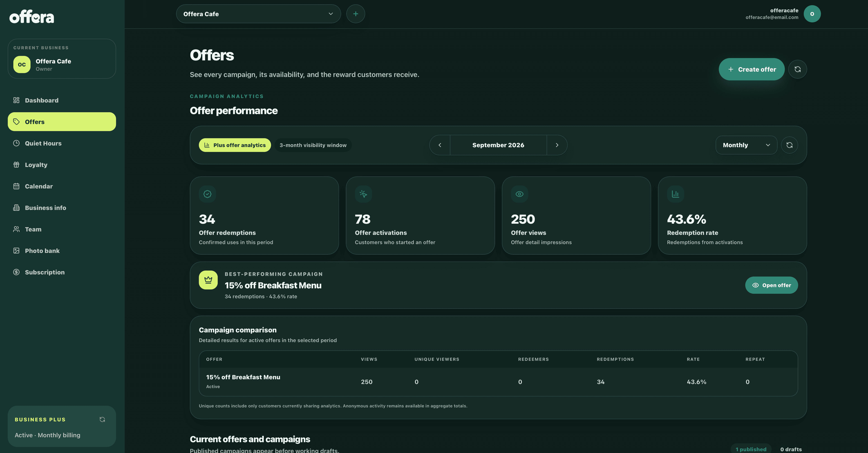Click the 0 drafts label
The height and width of the screenshot is (453, 868).
click(791, 449)
